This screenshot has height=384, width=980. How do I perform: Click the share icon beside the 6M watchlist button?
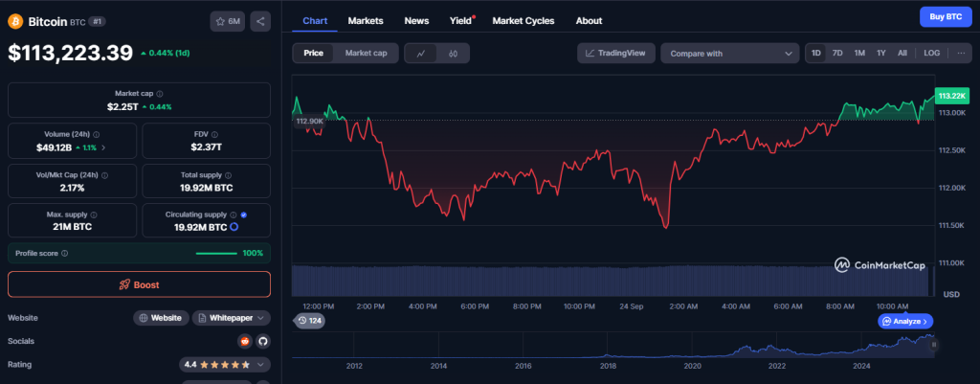tap(261, 20)
